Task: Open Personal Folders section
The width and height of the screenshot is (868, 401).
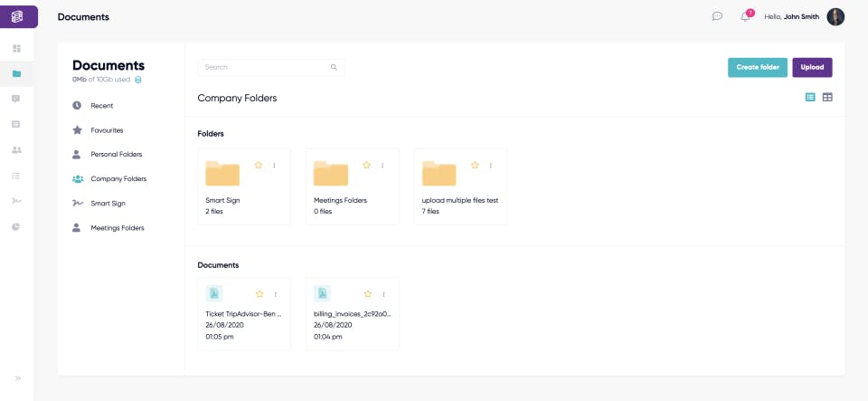Action: tap(116, 155)
